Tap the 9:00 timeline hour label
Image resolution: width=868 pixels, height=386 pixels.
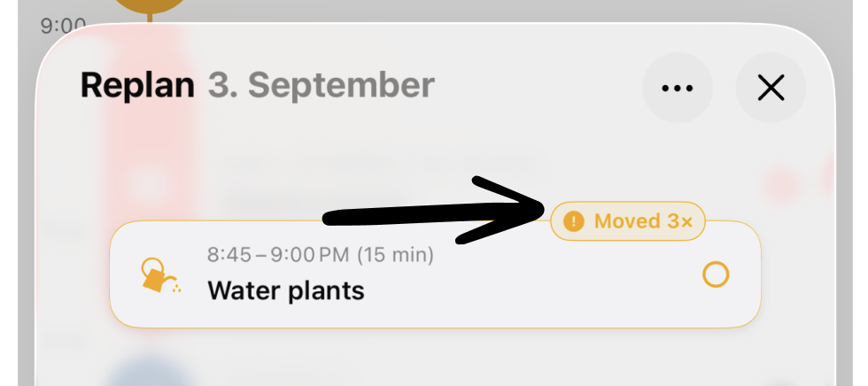pos(63,26)
